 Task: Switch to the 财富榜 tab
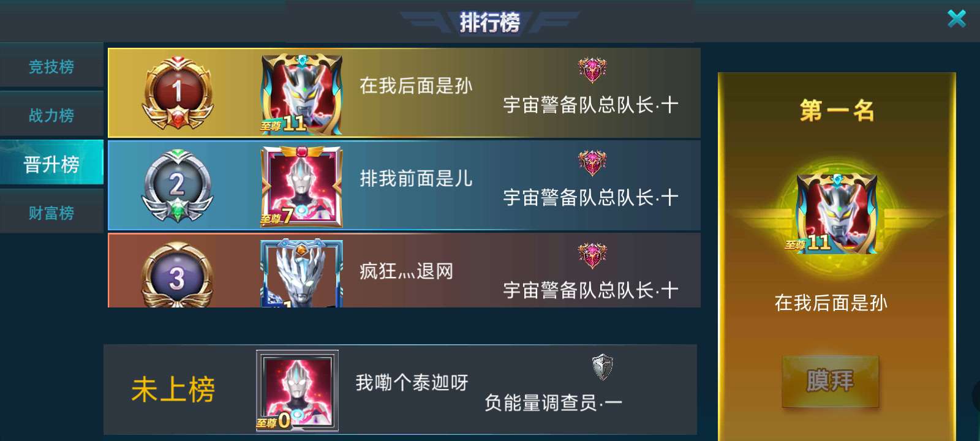coord(51,213)
